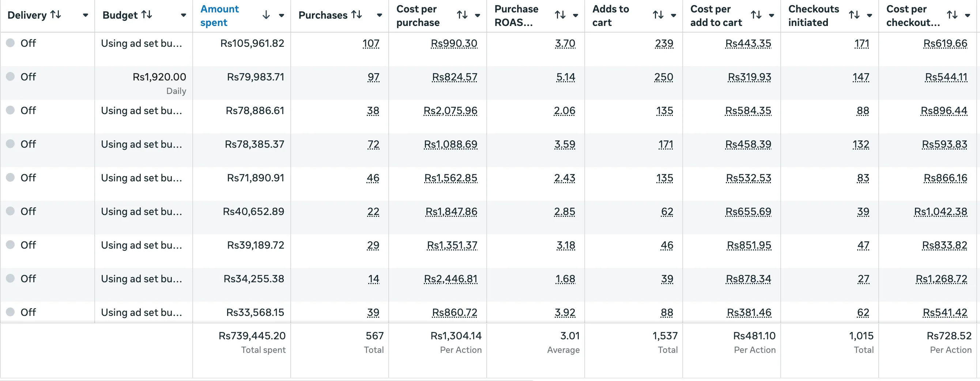Open the Purchase ROAS column dropdown
980x381 pixels.
point(576,15)
